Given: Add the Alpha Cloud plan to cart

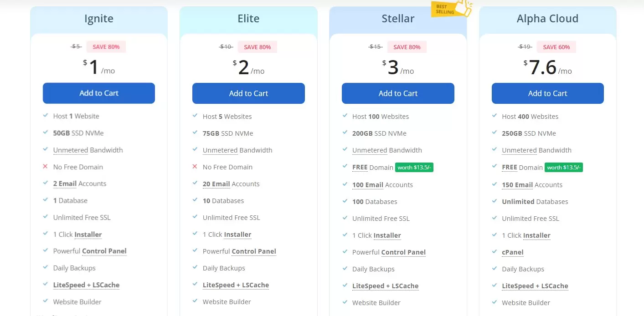Looking at the screenshot, I should coord(547,93).
